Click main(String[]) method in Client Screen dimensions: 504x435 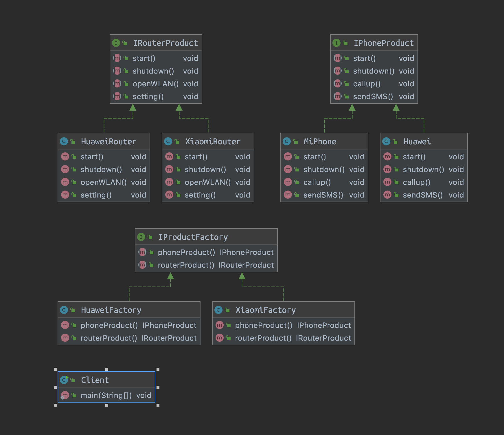click(106, 395)
